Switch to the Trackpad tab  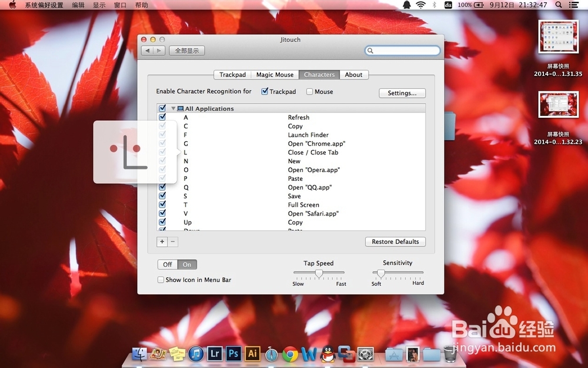(232, 75)
